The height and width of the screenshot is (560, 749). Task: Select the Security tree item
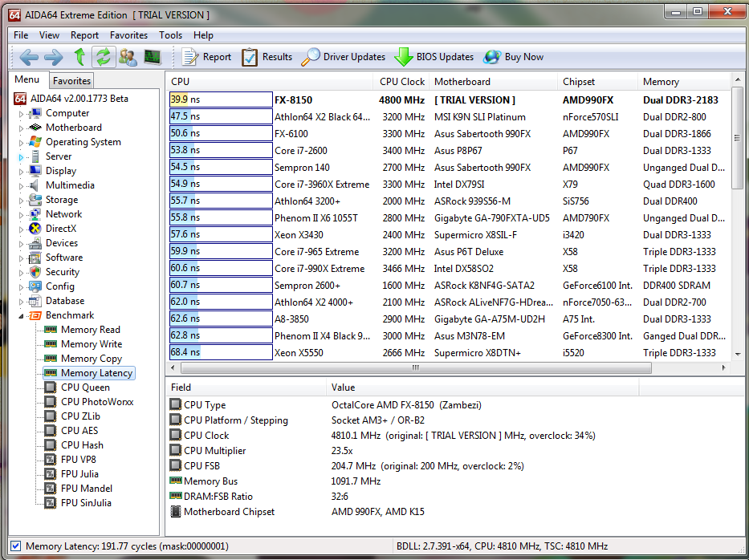[63, 272]
